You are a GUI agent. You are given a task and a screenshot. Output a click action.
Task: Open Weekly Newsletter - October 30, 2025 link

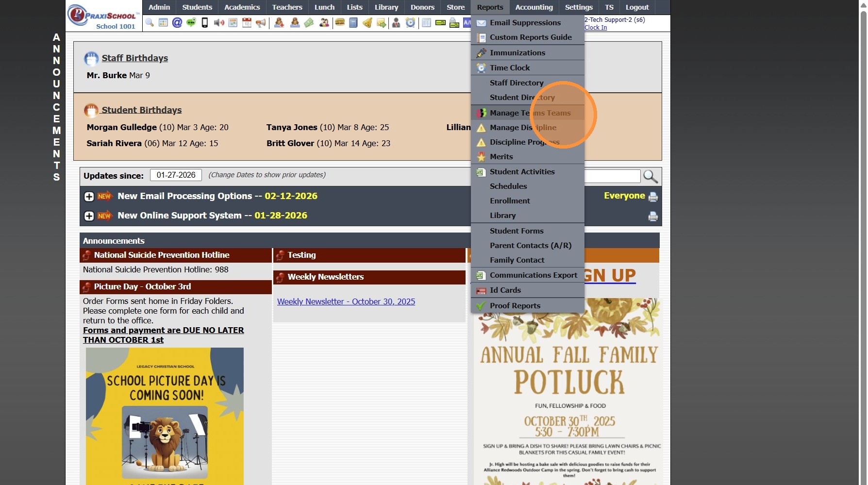[x=346, y=301]
